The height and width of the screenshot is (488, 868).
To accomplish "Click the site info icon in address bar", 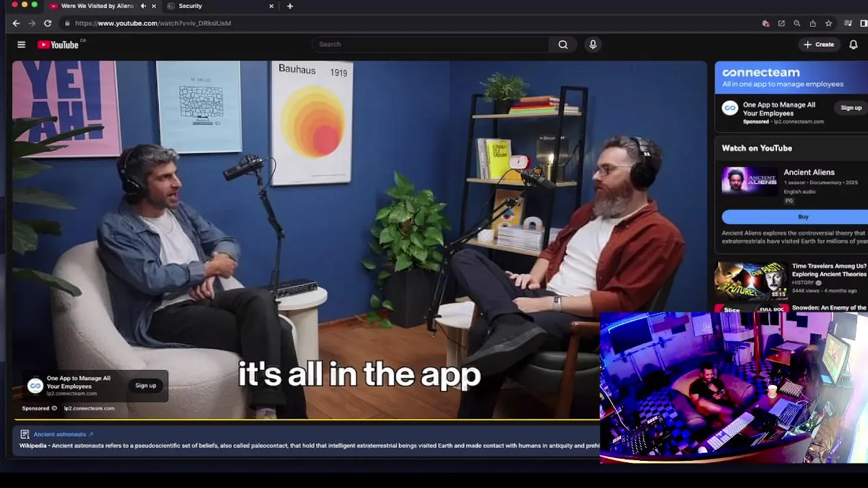I will coord(66,23).
